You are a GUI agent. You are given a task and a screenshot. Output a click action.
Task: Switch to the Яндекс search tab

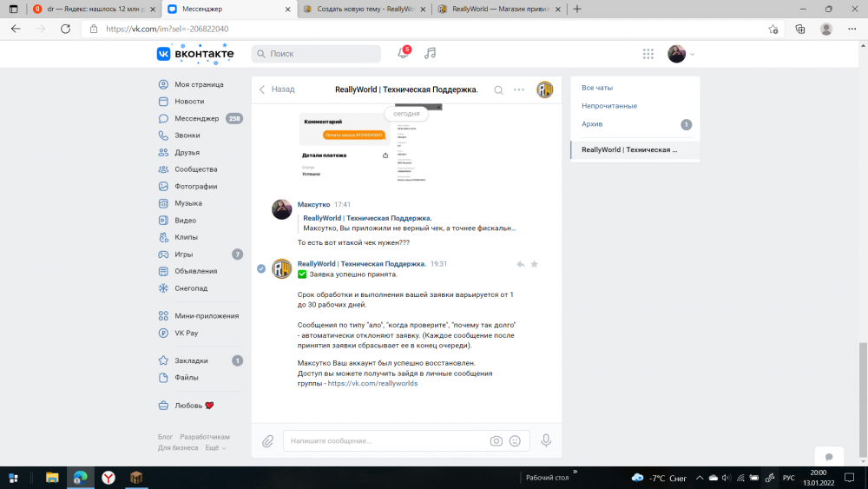[x=93, y=9]
